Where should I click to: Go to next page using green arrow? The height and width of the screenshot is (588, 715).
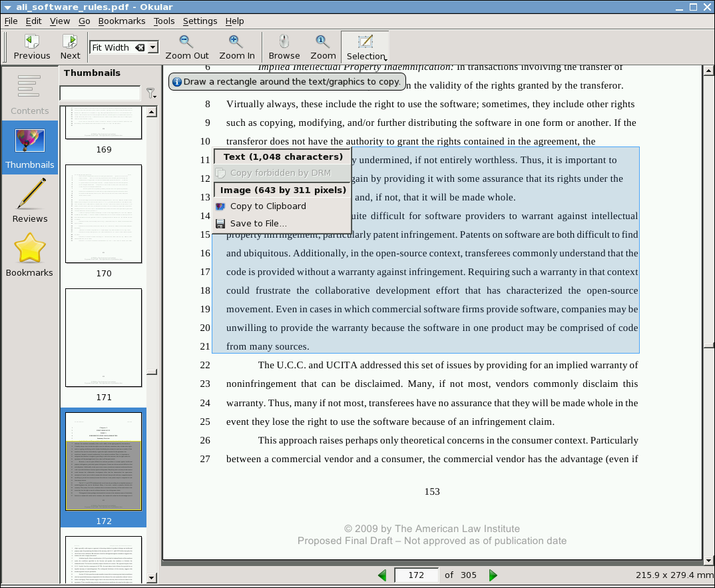pos(493,575)
